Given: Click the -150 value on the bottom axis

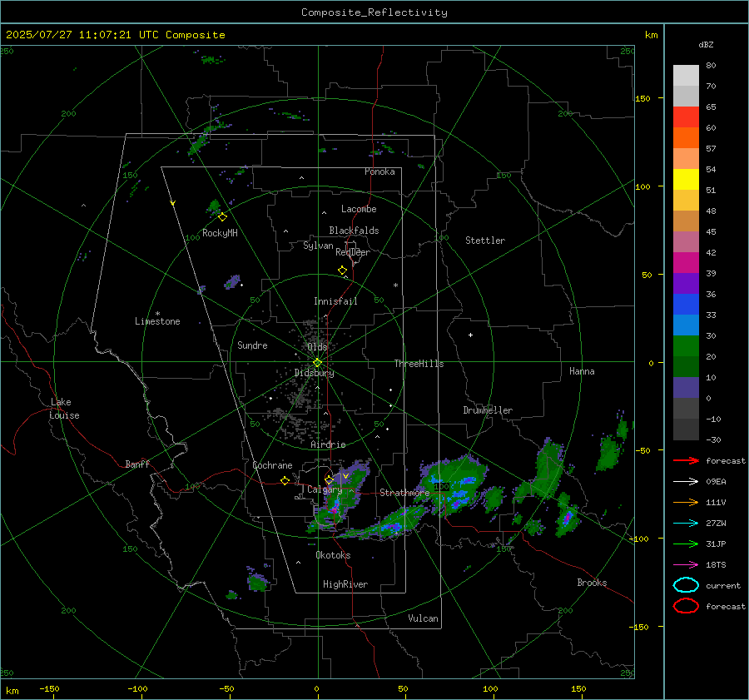Looking at the screenshot, I should [49, 688].
